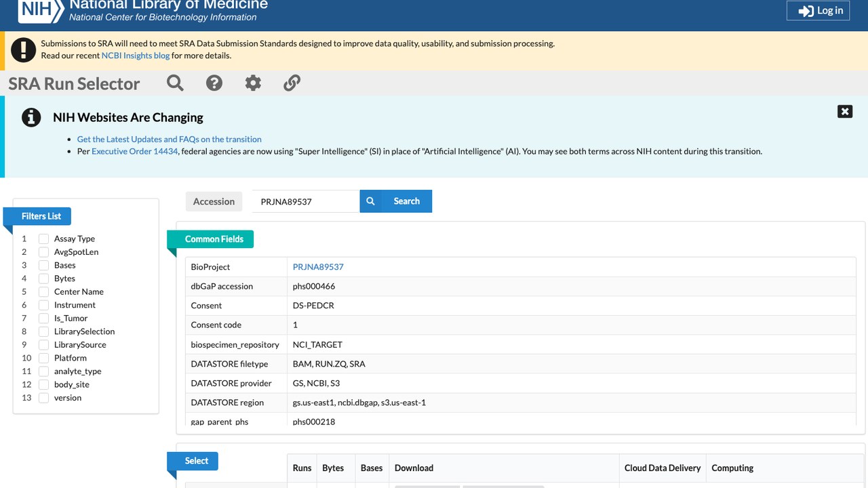The height and width of the screenshot is (488, 868).
Task: Check the Assay Type filter
Action: click(43, 239)
